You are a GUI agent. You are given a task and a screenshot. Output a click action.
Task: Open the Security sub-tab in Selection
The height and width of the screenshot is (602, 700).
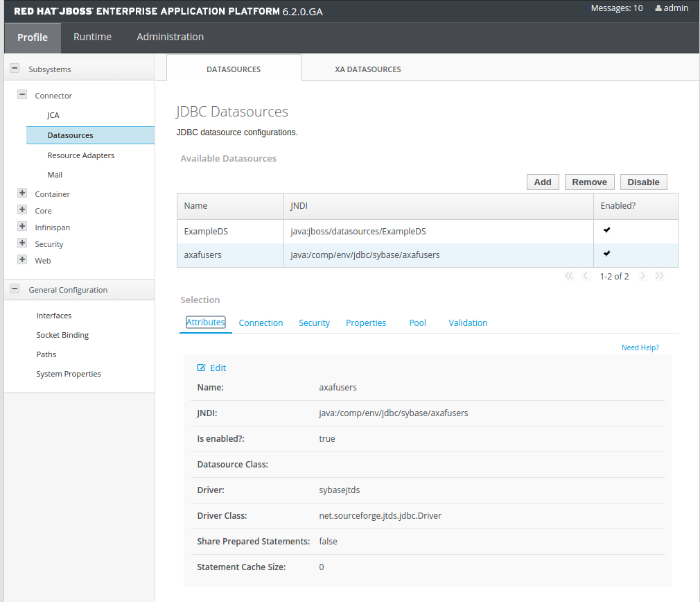pos(314,323)
